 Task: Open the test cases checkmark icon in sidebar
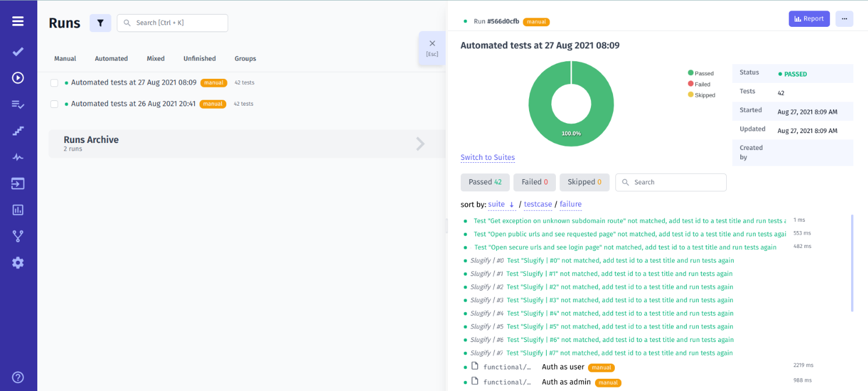point(17,51)
